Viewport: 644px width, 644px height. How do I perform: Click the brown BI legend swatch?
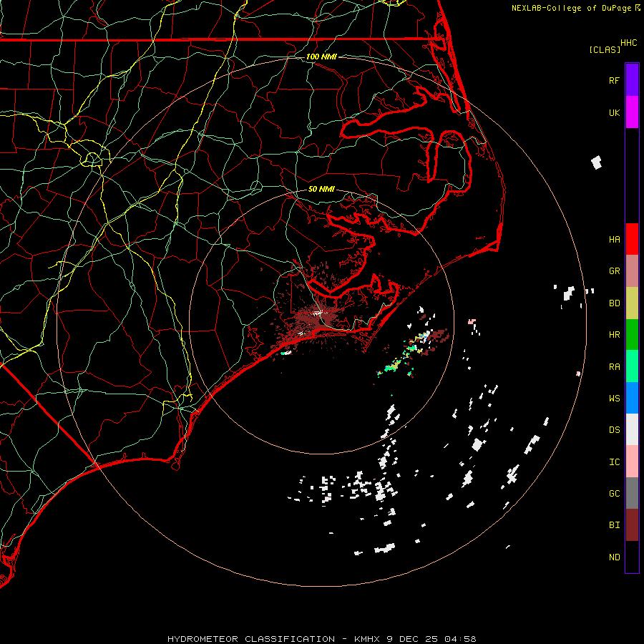point(632,525)
